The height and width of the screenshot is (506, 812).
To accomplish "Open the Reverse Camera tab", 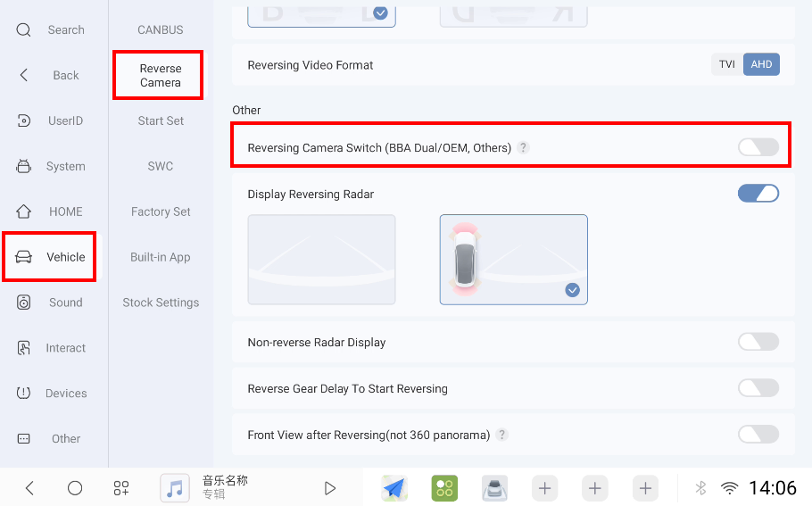I will (161, 76).
